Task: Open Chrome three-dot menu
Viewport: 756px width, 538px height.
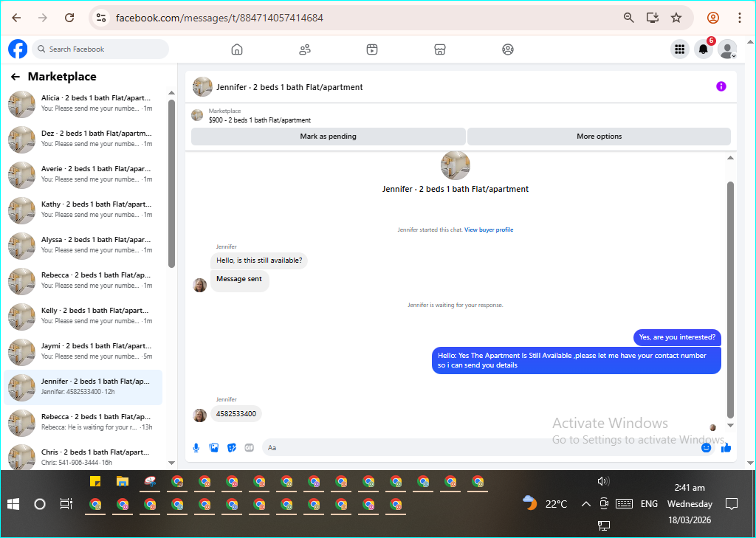Action: point(740,18)
